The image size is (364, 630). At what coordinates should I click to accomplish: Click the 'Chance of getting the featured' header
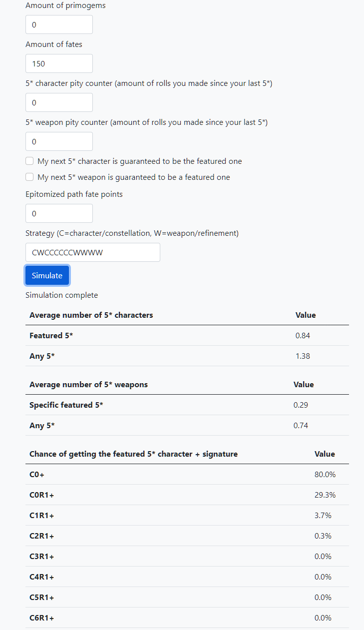[133, 454]
